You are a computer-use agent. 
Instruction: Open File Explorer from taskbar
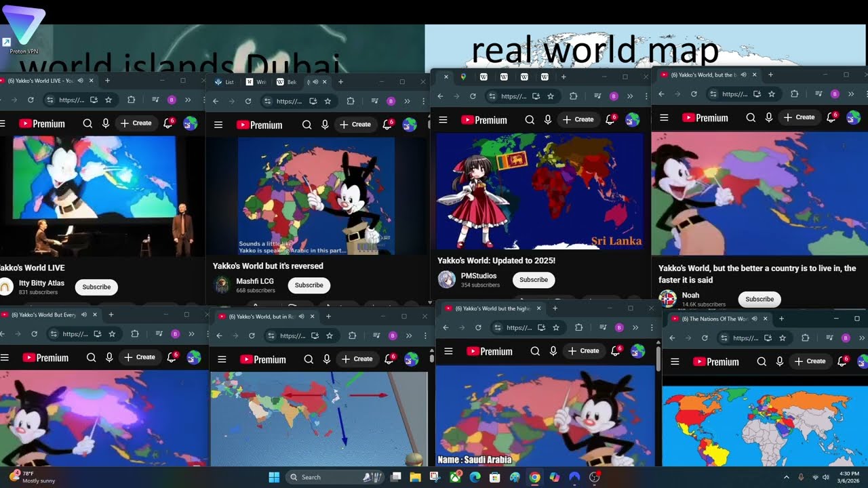pyautogui.click(x=415, y=477)
